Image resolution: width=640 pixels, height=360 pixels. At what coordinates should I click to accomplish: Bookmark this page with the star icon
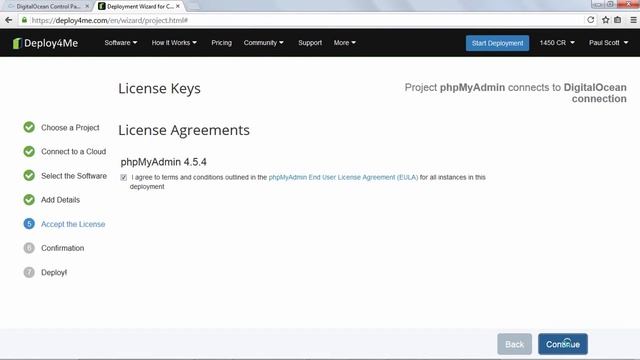coord(606,20)
